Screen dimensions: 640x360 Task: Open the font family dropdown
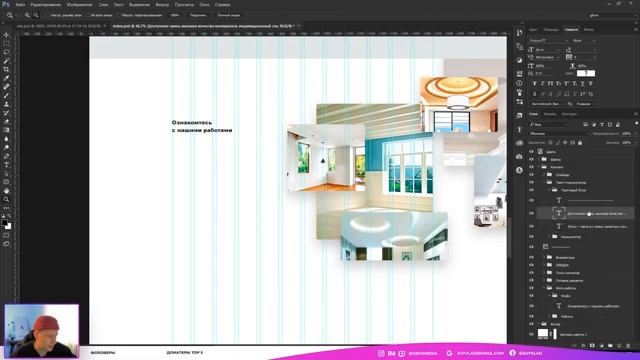click(x=549, y=41)
